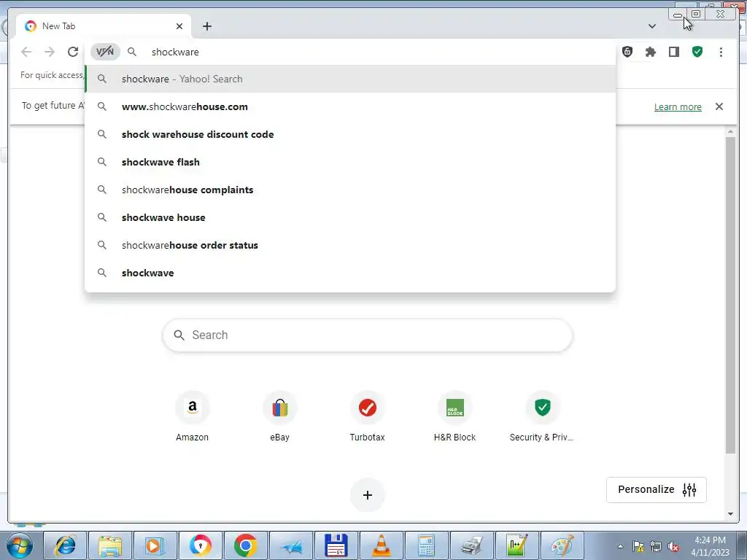Open the Learn more link
The height and width of the screenshot is (560, 747).
678,106
